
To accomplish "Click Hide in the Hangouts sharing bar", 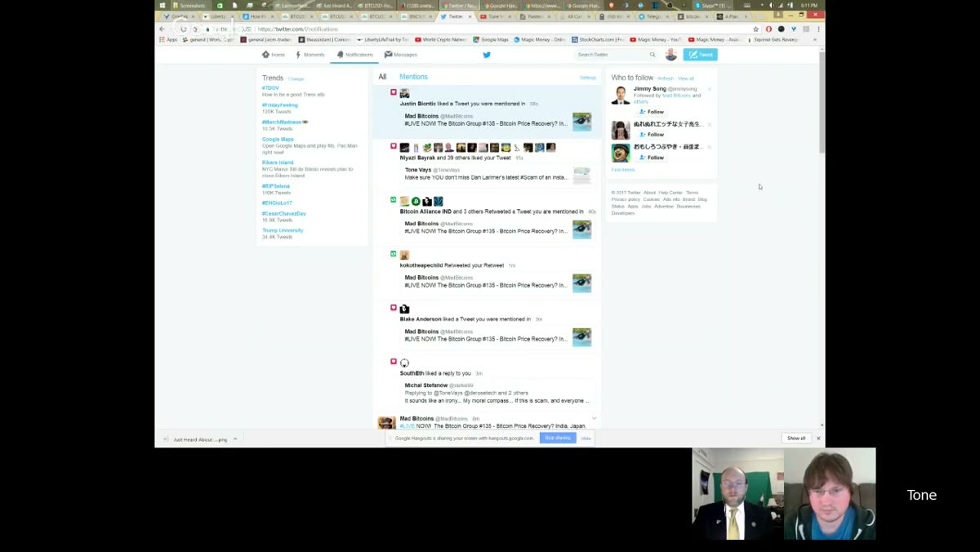I will tap(586, 438).
